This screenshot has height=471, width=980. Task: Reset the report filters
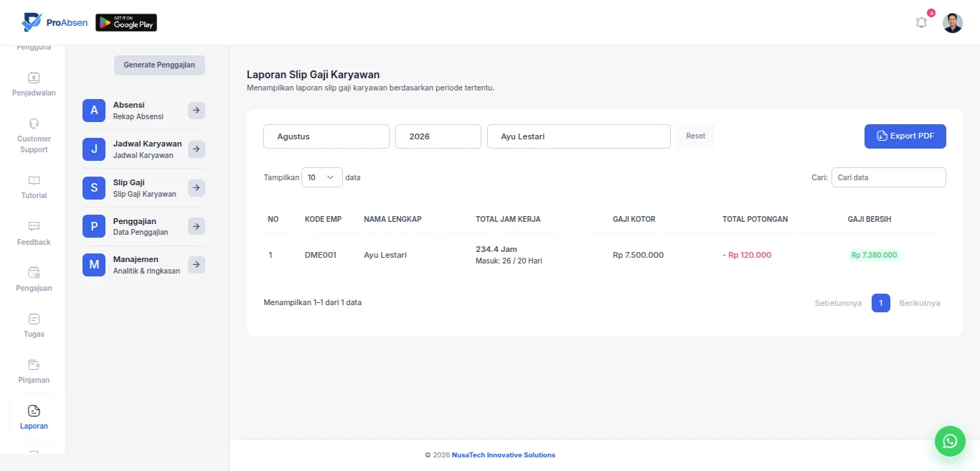tap(695, 136)
